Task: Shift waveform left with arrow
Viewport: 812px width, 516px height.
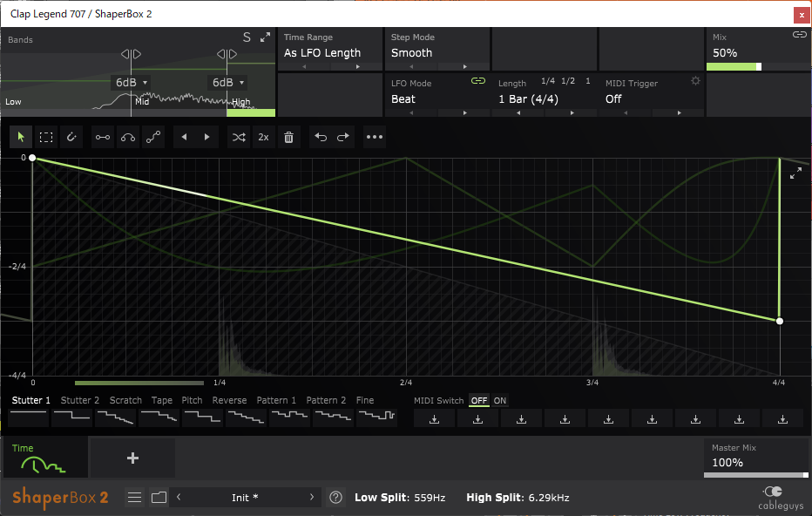Action: [x=184, y=137]
